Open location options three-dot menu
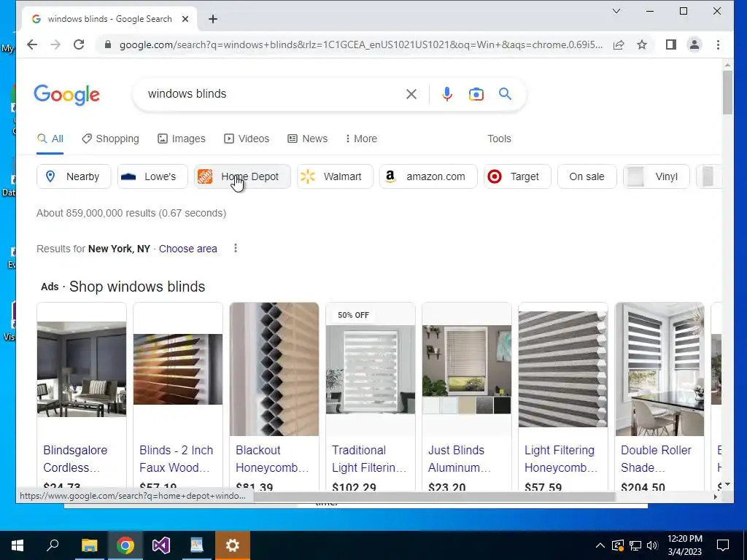 (236, 248)
